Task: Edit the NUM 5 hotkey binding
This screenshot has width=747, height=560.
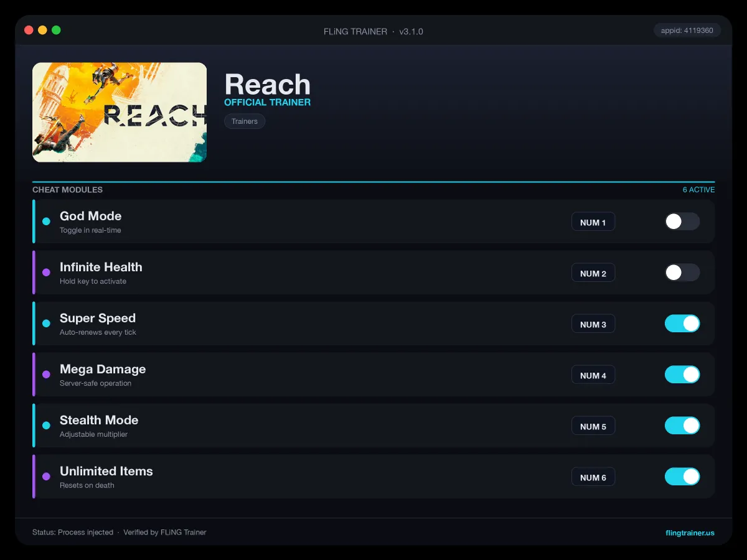Action: pyautogui.click(x=593, y=426)
